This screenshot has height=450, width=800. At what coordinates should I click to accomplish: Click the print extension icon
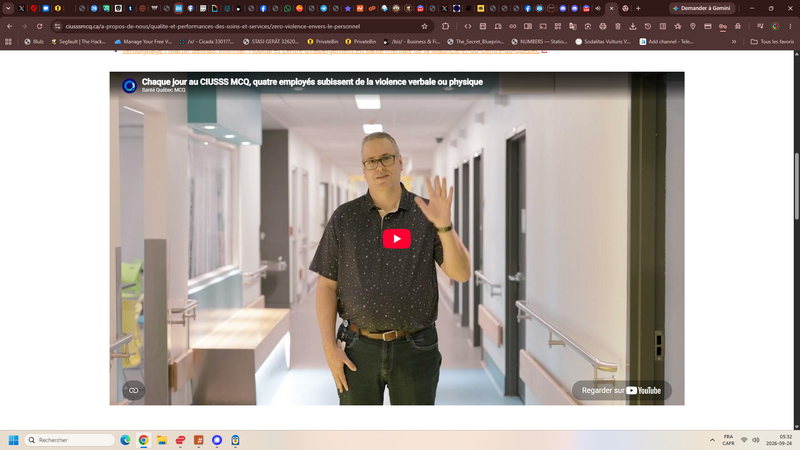coord(603,26)
